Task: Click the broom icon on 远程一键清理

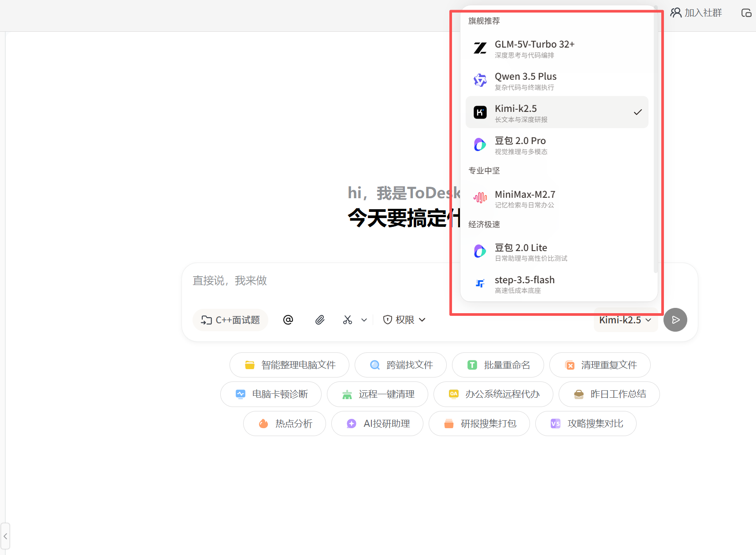Action: click(x=347, y=395)
